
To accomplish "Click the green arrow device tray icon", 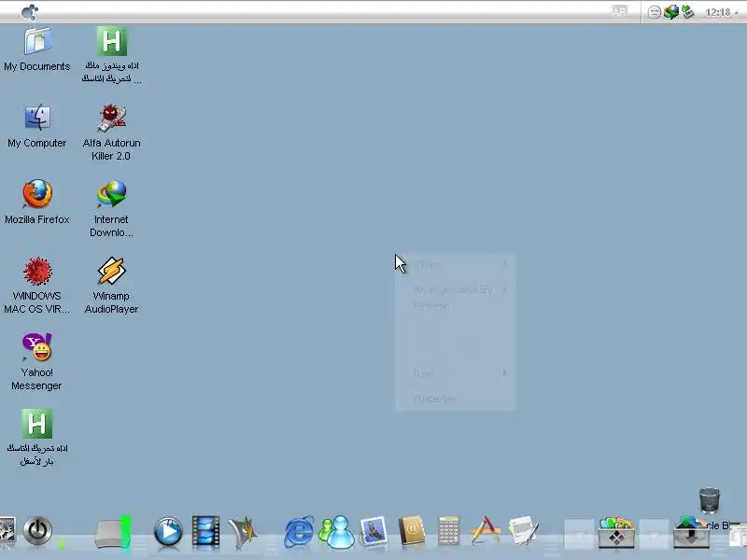I will pyautogui.click(x=687, y=12).
